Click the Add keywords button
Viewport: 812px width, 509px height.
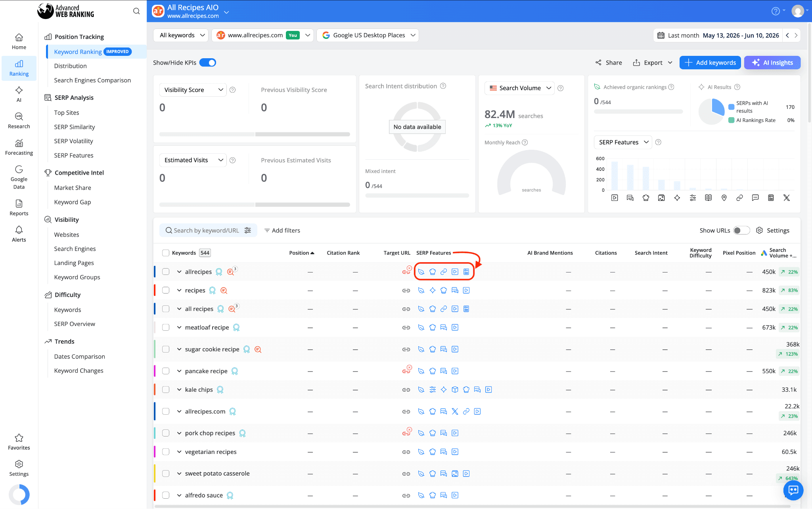coord(710,63)
